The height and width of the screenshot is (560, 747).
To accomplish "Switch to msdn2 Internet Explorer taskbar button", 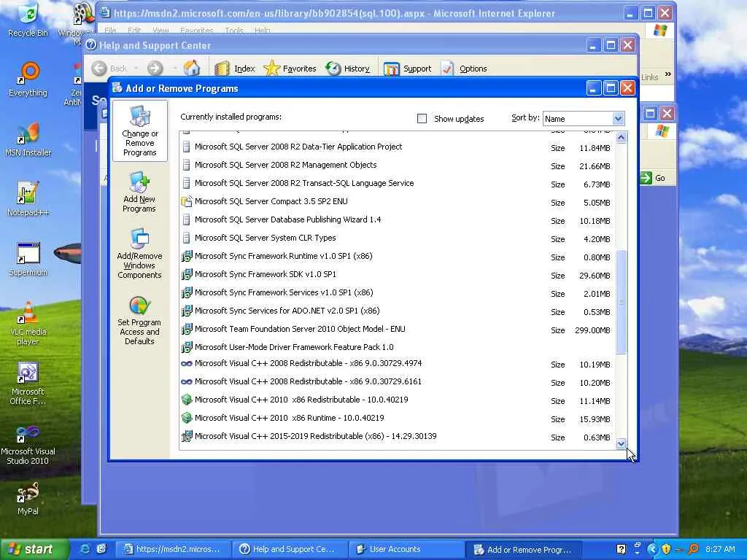I will (x=174, y=550).
